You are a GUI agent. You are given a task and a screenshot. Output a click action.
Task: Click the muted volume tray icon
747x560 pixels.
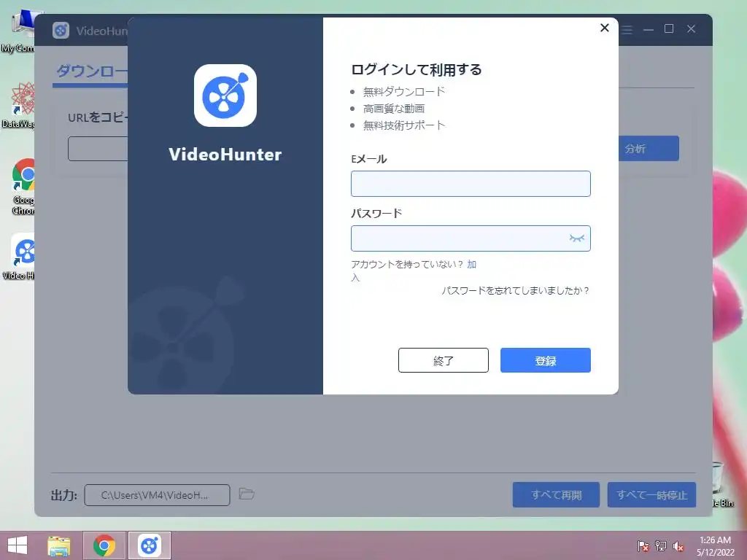coord(678,546)
